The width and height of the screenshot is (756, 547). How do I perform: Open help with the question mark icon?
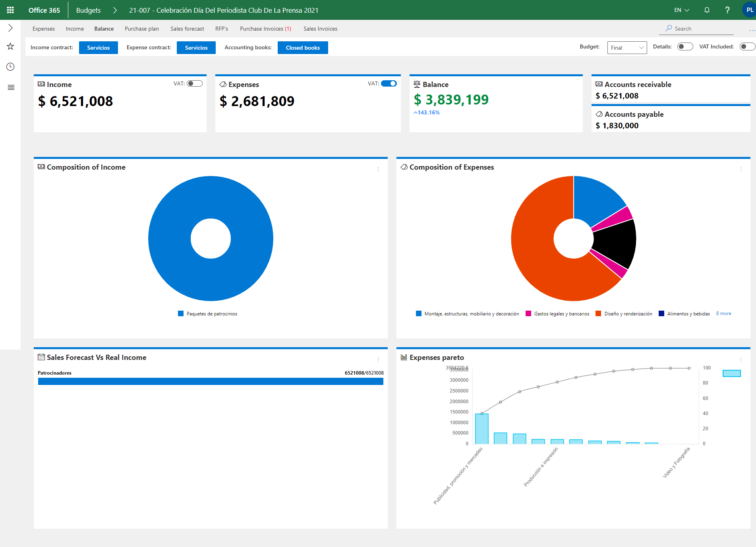click(x=727, y=10)
